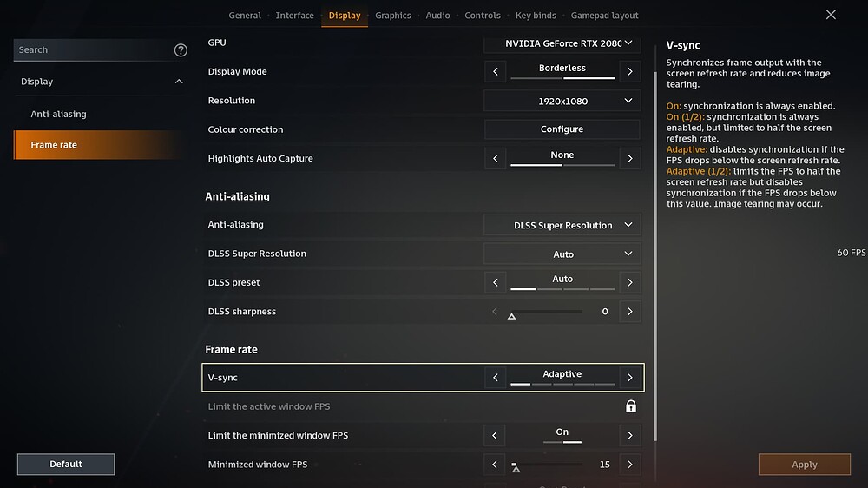Open the GPU dropdown
Viewport: 868px width, 488px height.
pyautogui.click(x=562, y=43)
